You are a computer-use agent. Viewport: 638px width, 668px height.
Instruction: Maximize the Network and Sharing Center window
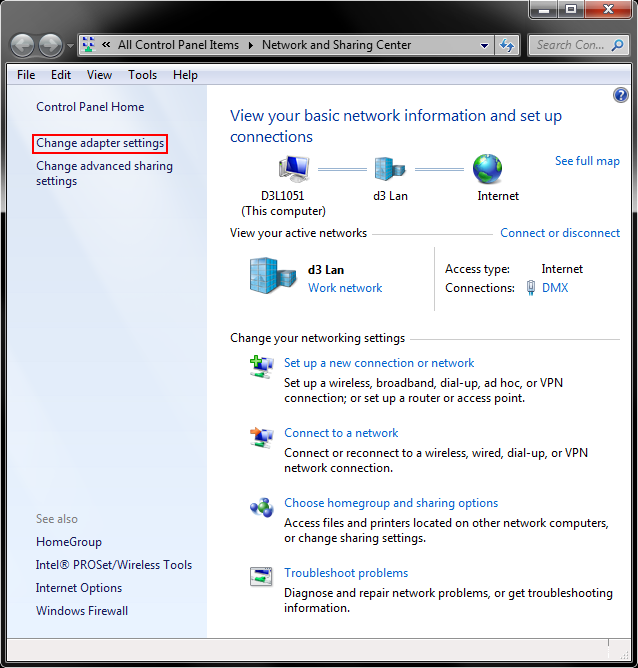(571, 9)
